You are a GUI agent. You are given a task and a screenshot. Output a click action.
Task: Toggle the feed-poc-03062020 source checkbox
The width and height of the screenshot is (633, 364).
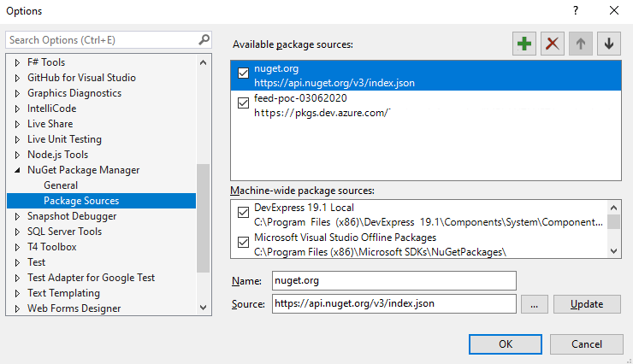tap(243, 103)
